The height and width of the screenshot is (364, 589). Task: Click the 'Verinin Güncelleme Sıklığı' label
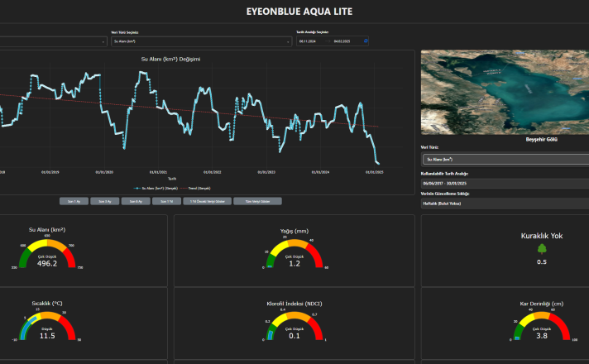445,194
